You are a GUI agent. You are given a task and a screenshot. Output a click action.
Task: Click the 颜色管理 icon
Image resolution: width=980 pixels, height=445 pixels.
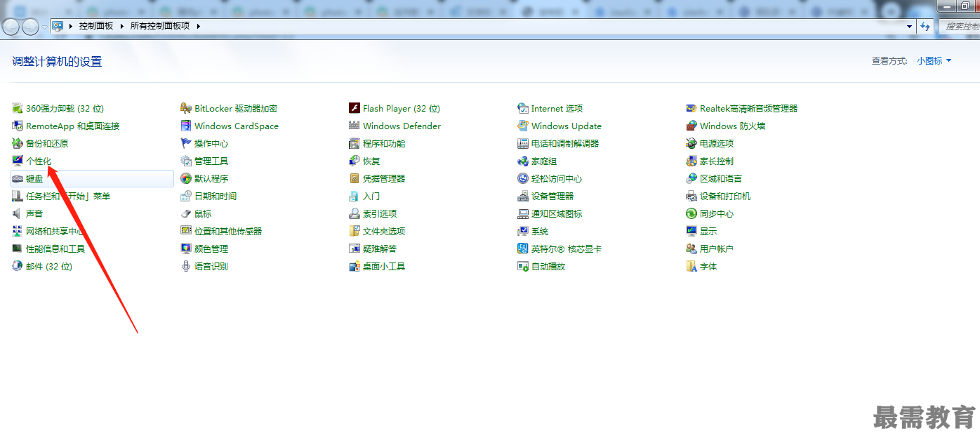click(186, 248)
